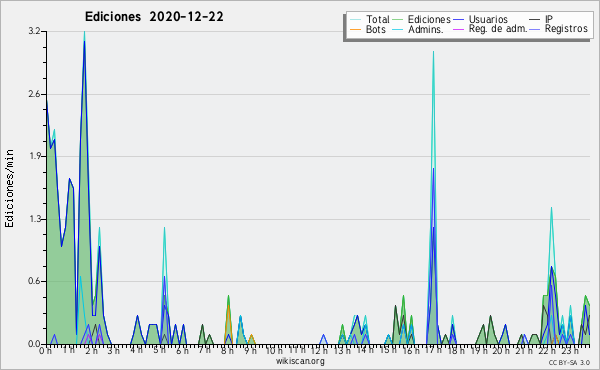The height and width of the screenshot is (370, 600).
Task: Click the Reg. de adm. magenta legend line
Action: point(458,29)
